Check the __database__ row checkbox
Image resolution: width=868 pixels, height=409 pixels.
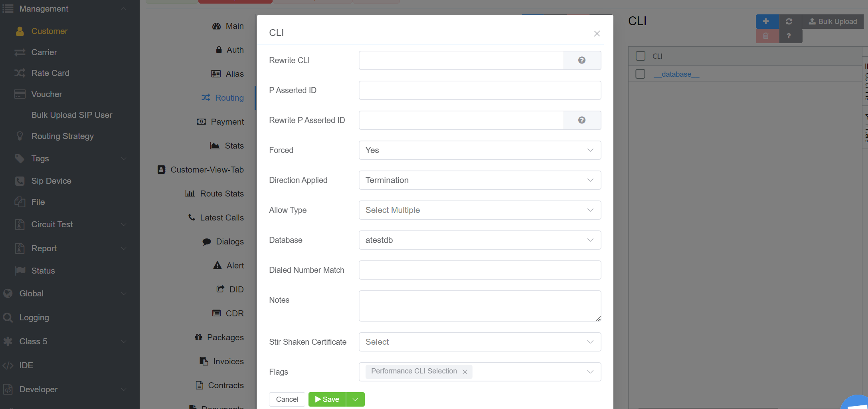(x=640, y=74)
